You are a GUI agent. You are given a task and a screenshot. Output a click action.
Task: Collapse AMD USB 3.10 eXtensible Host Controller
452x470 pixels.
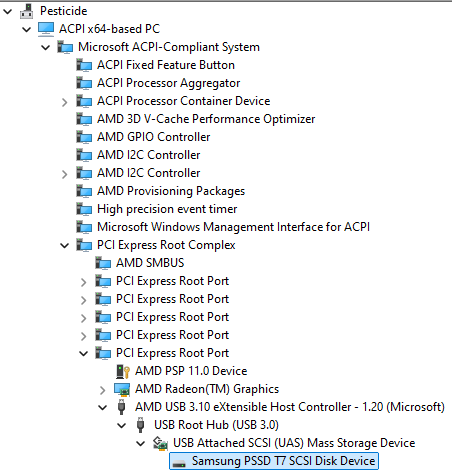tap(102, 408)
